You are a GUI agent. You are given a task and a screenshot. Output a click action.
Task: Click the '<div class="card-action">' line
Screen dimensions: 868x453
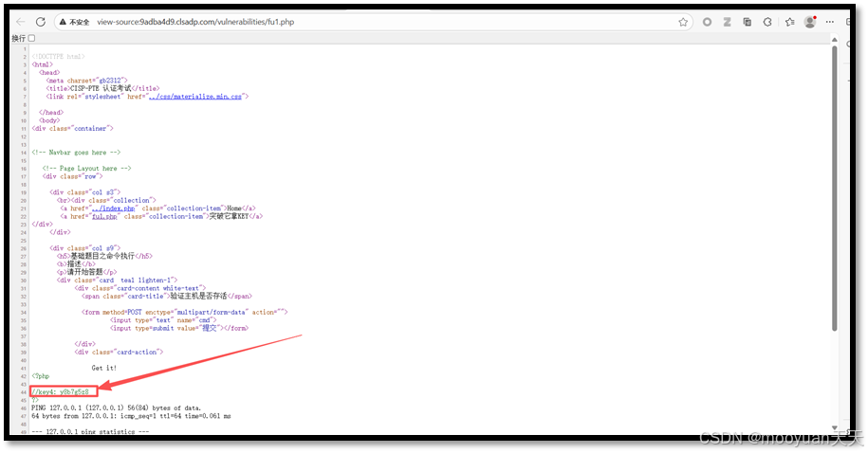(x=119, y=352)
